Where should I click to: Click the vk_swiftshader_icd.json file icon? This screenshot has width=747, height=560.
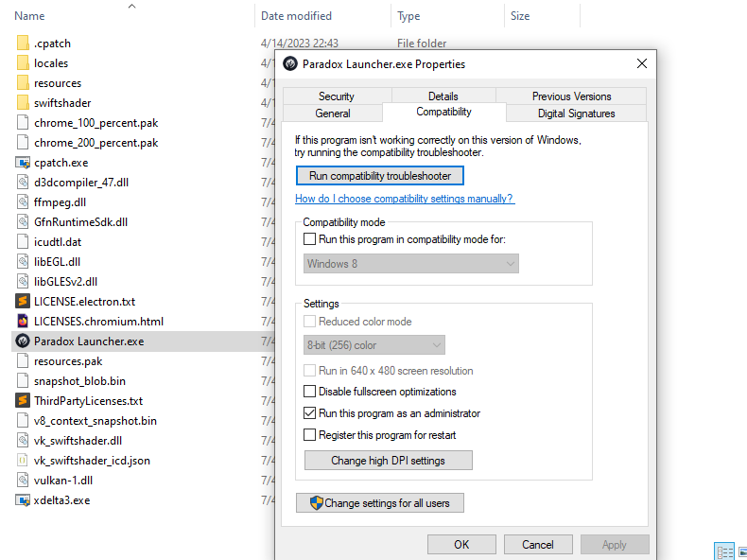23,461
